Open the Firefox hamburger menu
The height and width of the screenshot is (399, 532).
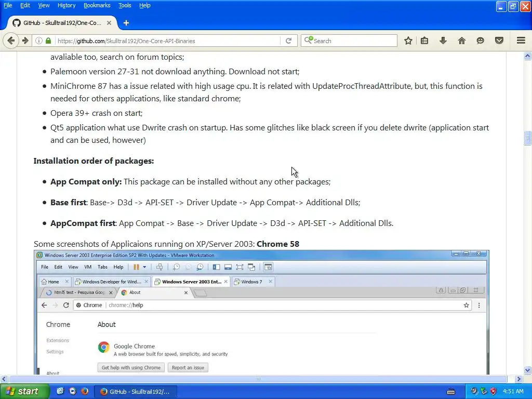tap(521, 41)
